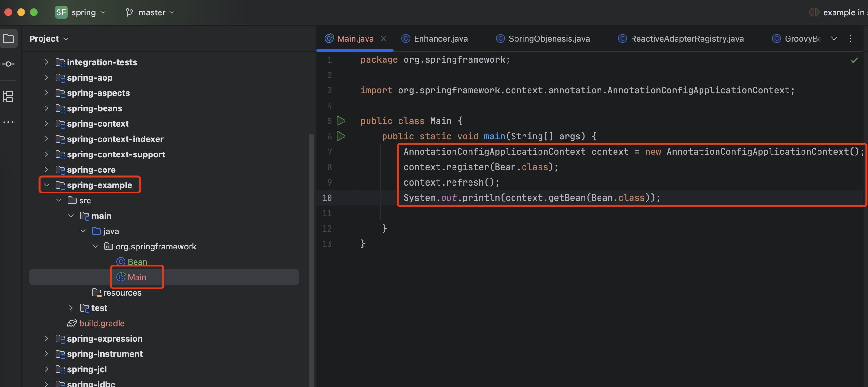This screenshot has height=387, width=868.
Task: Run the Main class using gutter arrow
Action: pos(341,121)
